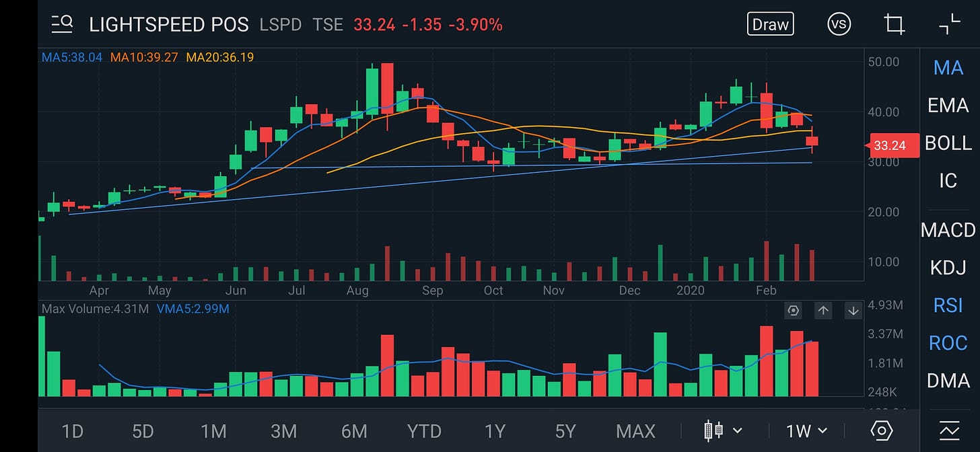This screenshot has width=980, height=452.
Task: Tap the -3.90% price change text
Action: coord(476,25)
